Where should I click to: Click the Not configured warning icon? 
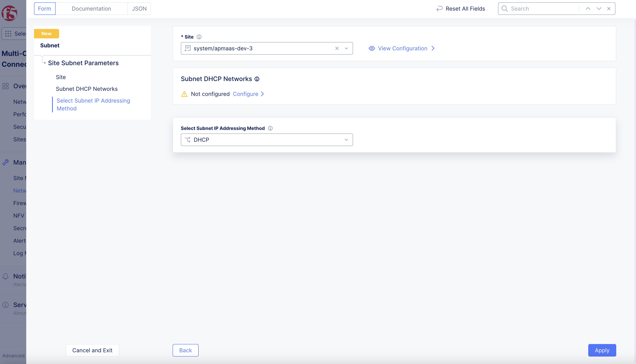184,94
